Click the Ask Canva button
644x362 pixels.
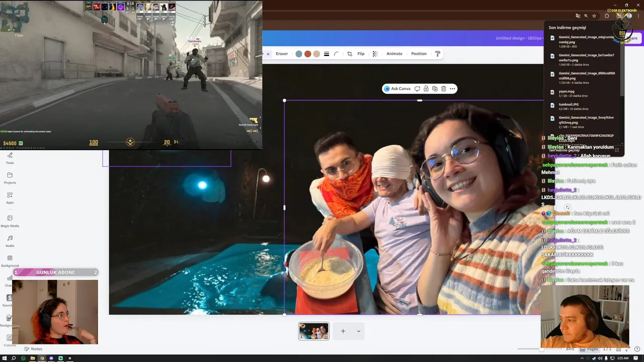pyautogui.click(x=397, y=88)
